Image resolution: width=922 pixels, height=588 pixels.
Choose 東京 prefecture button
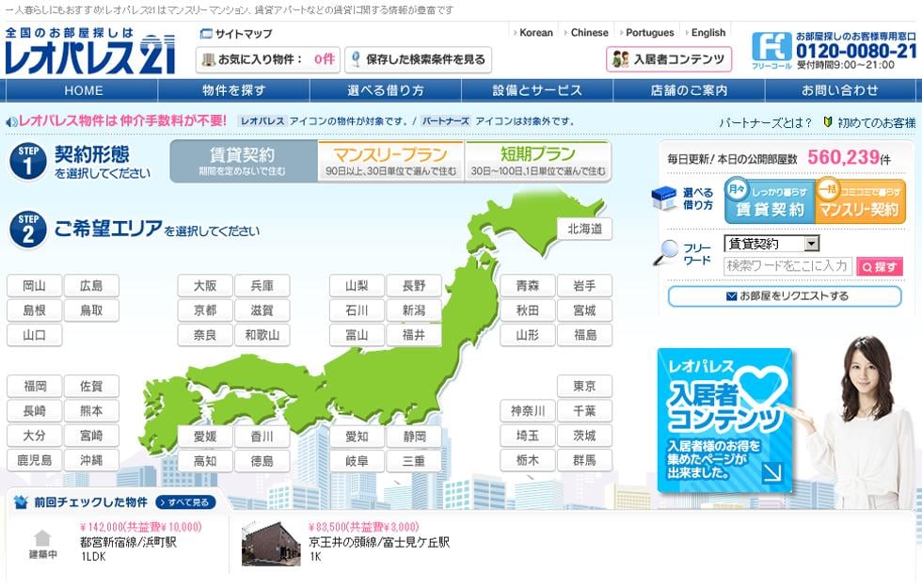point(584,387)
